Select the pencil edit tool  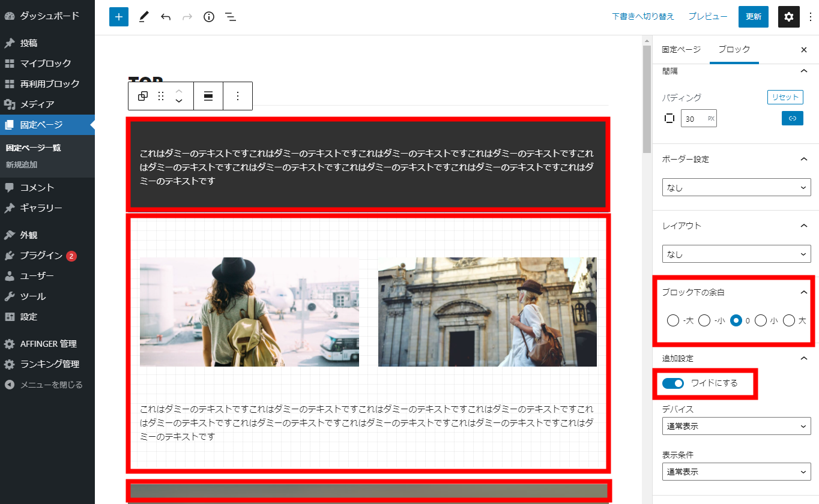pyautogui.click(x=143, y=17)
